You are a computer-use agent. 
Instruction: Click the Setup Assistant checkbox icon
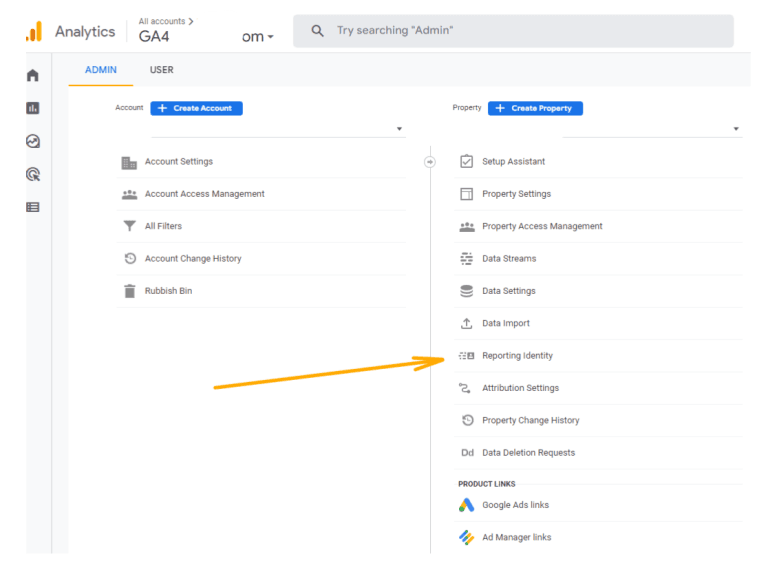[x=466, y=161]
